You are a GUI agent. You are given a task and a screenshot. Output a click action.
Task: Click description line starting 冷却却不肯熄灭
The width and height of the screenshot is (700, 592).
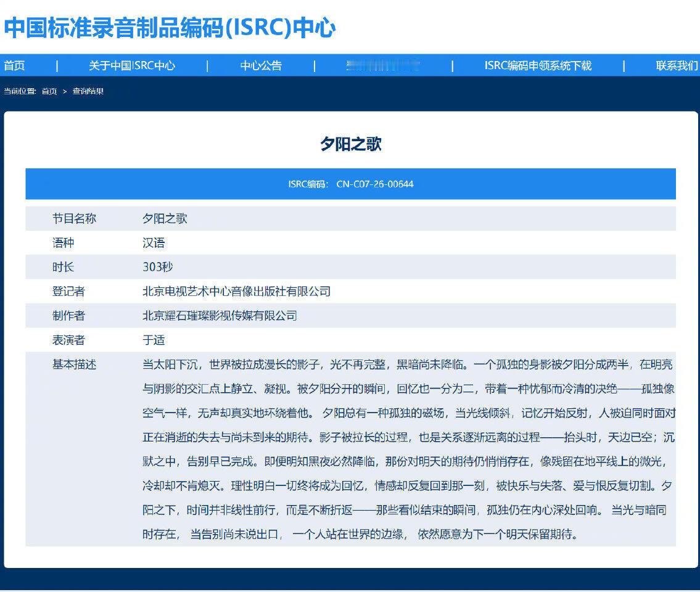click(407, 486)
